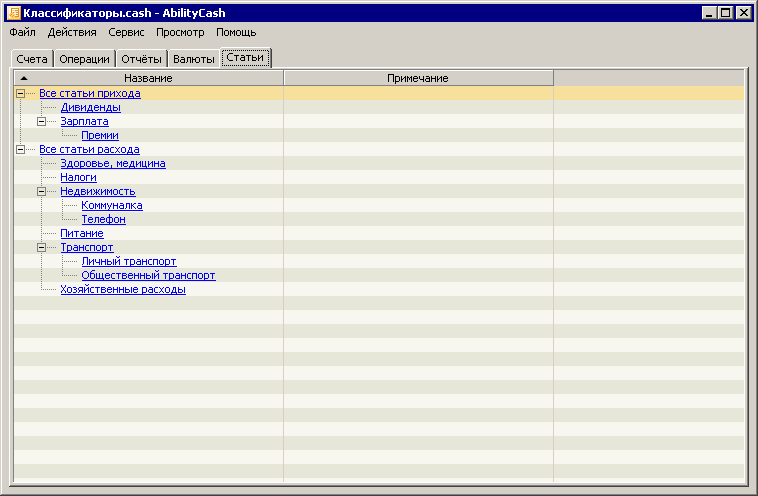Click the AbilityCash title bar app icon
758x496 pixels.
13,13
